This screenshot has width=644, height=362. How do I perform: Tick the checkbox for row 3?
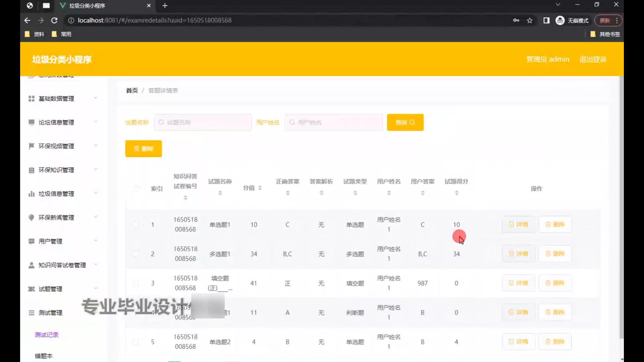pyautogui.click(x=136, y=284)
